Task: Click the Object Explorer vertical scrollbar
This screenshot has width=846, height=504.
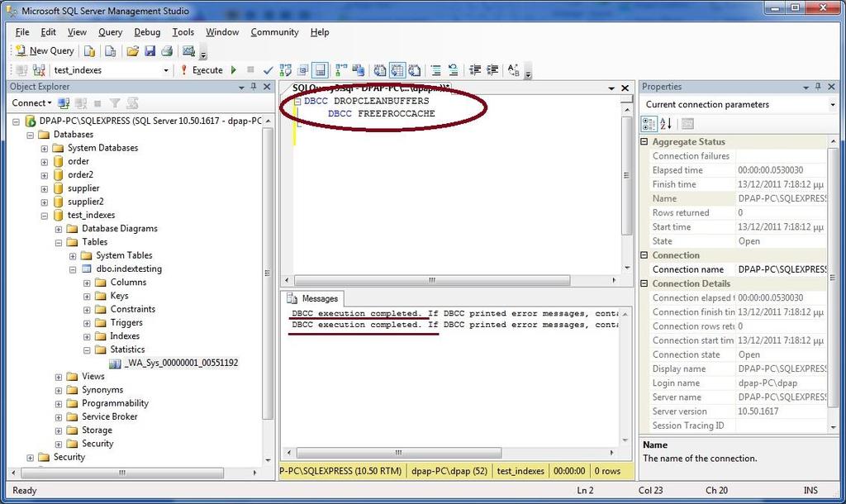Action: click(x=268, y=273)
